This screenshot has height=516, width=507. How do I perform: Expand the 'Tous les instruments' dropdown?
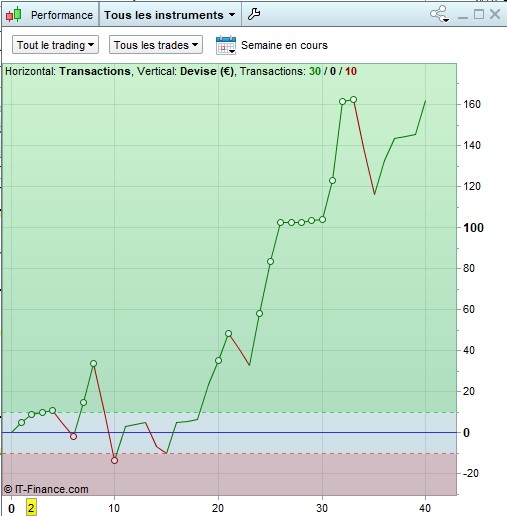coord(170,15)
